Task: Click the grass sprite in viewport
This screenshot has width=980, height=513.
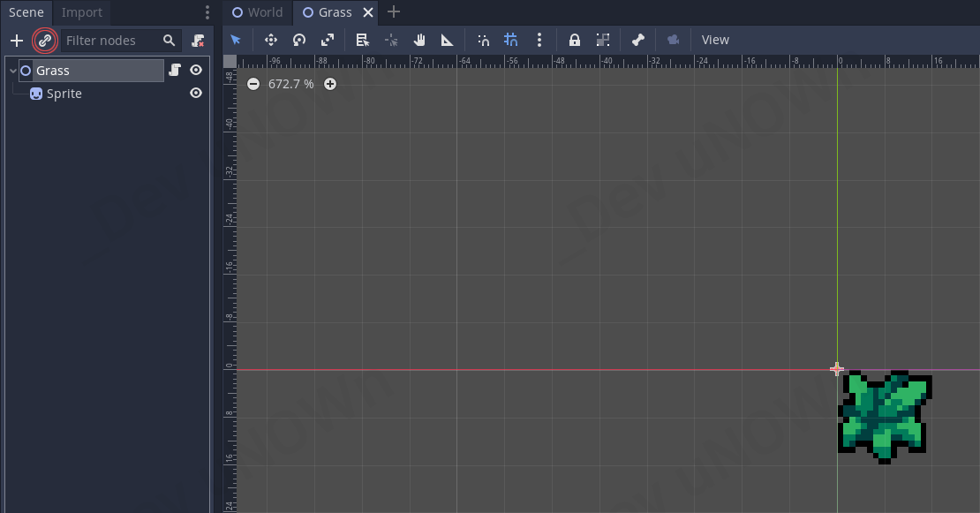Action: coord(885,416)
